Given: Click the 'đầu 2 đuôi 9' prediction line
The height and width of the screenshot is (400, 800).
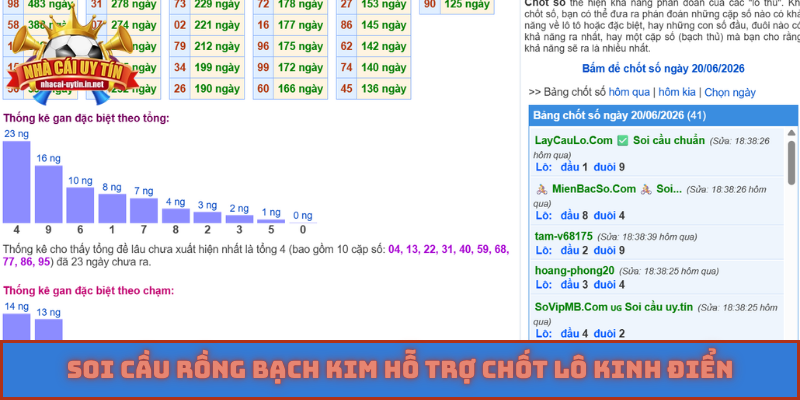Looking at the screenshot, I should 580,251.
